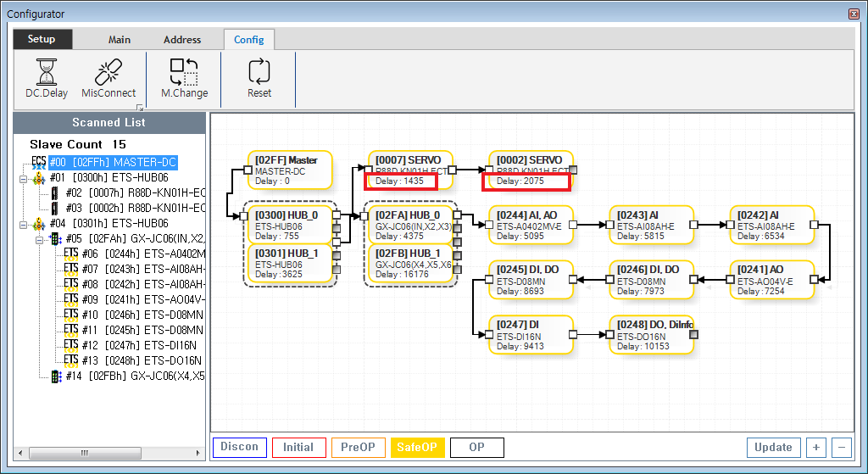Screen dimensions: 868x474
Task: Click the MisConnect broken link icon
Action: [x=108, y=73]
